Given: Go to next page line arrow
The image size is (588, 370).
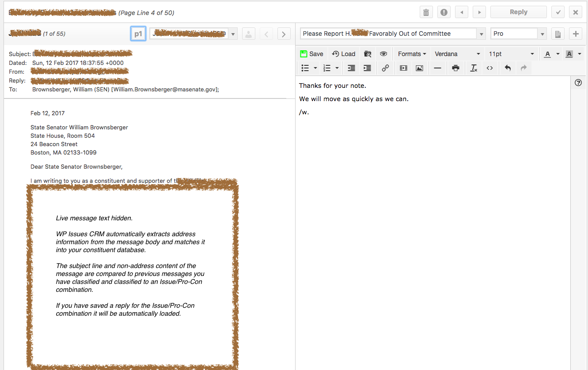Looking at the screenshot, I should click(479, 12).
